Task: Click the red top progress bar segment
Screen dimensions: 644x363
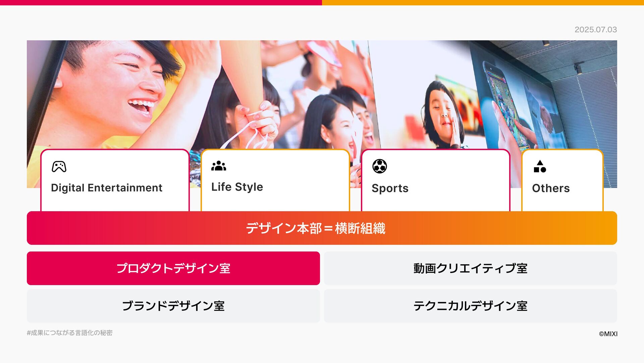Action: click(161, 2)
